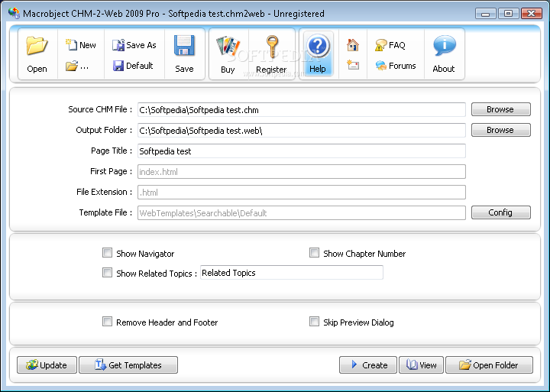550x392 pixels.
Task: Click the Get Templates button
Action: tap(128, 365)
